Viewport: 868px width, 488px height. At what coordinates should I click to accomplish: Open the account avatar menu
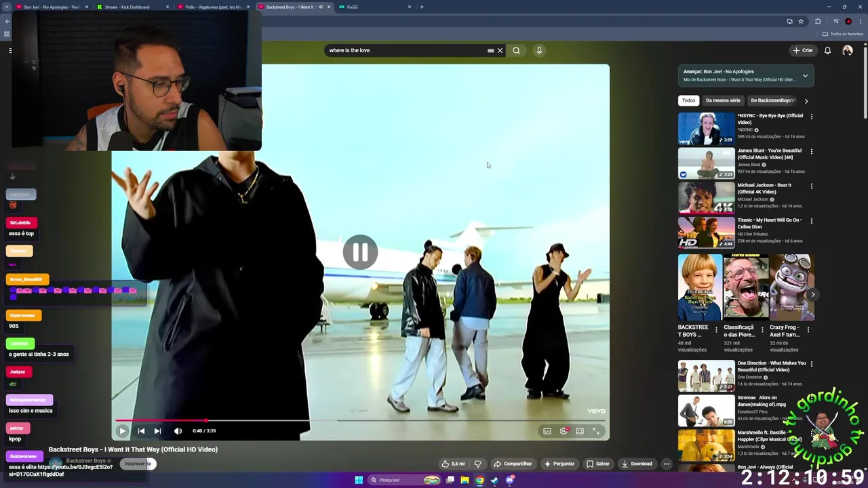pos(847,50)
